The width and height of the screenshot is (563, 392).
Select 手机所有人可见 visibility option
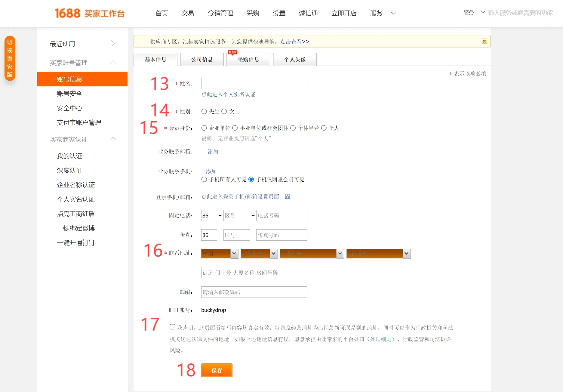pos(204,179)
